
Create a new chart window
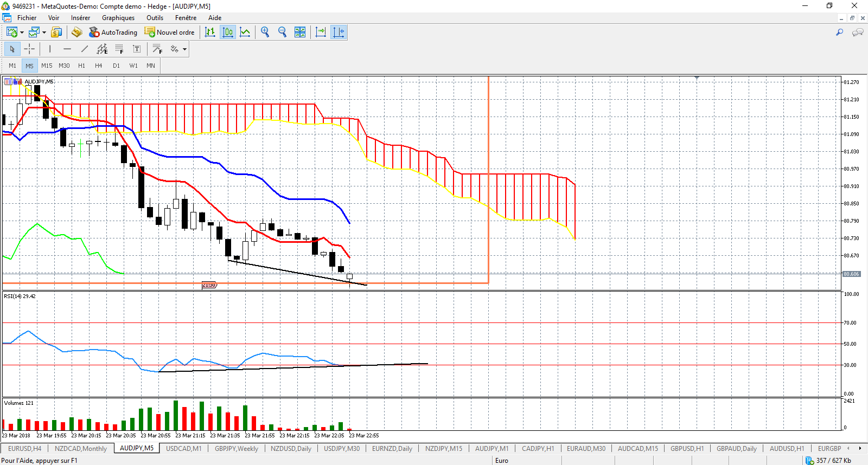click(11, 33)
